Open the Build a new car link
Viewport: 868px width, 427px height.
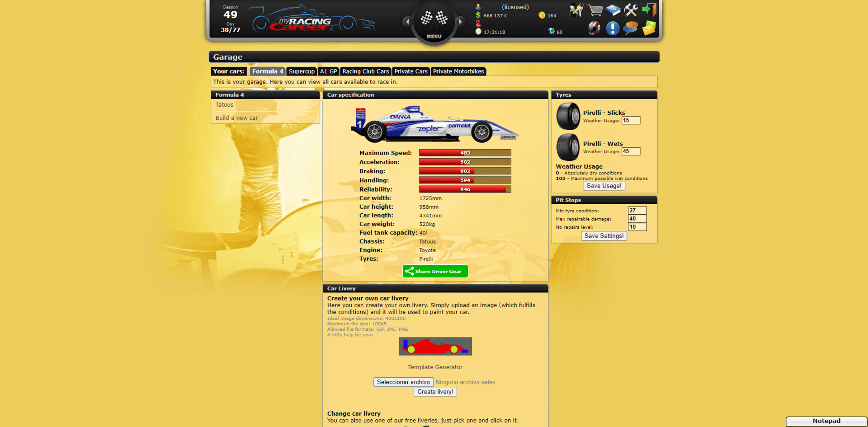click(236, 118)
